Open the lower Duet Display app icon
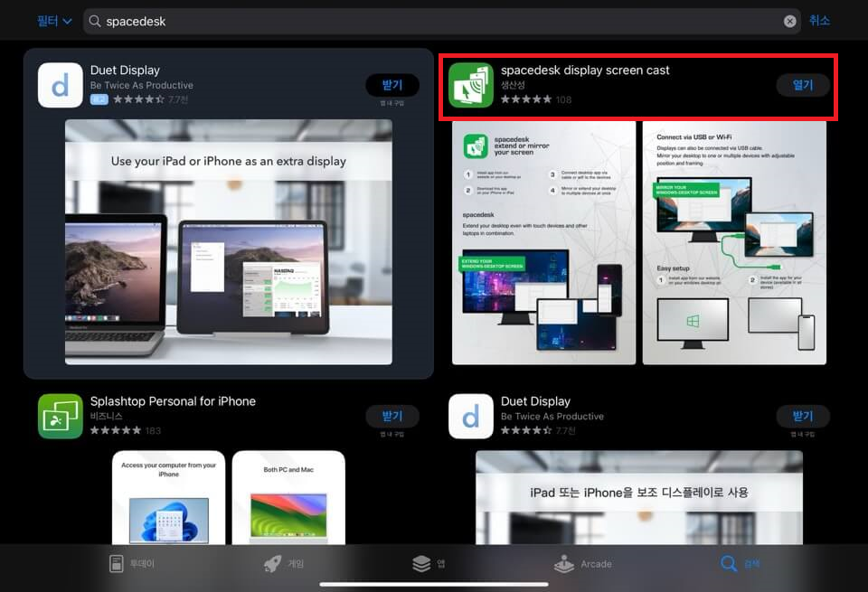The height and width of the screenshot is (592, 868). [x=470, y=416]
